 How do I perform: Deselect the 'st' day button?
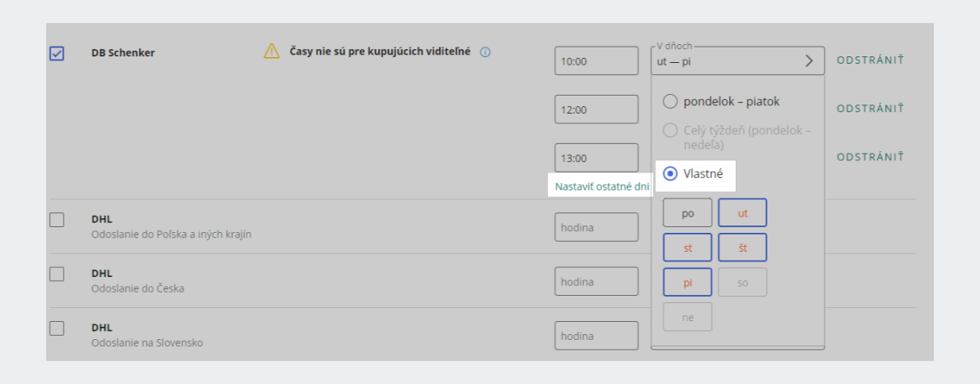688,248
